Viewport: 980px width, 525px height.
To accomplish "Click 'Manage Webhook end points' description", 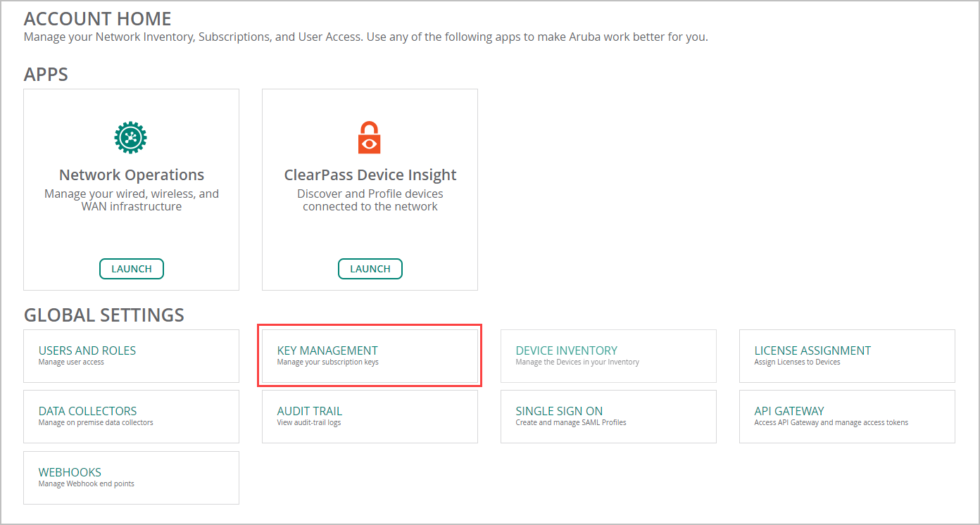I will (87, 484).
